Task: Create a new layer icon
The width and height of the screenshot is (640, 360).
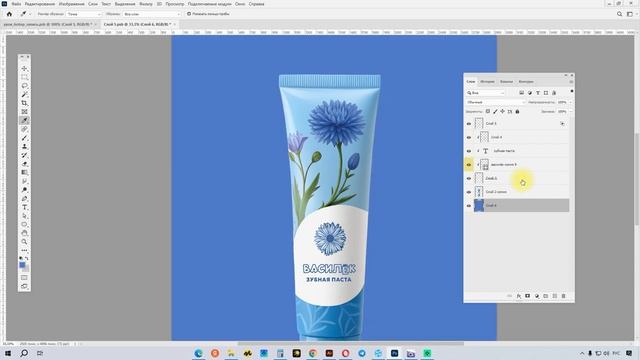Action: [554, 296]
